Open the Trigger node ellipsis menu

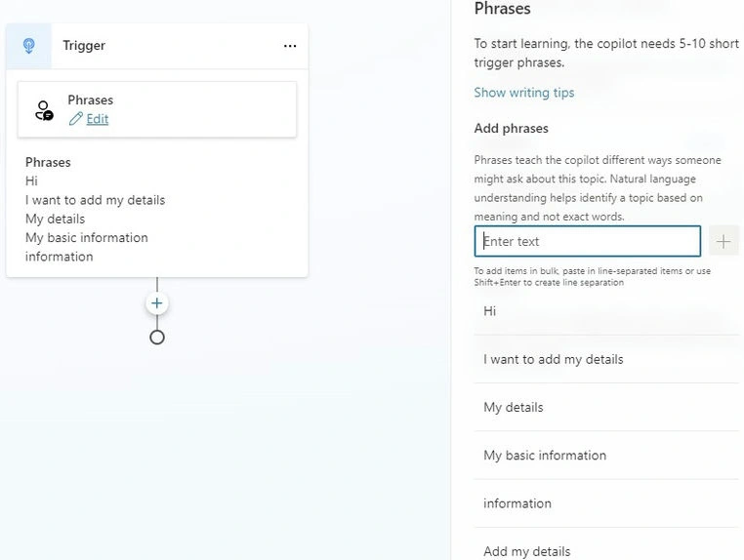290,46
